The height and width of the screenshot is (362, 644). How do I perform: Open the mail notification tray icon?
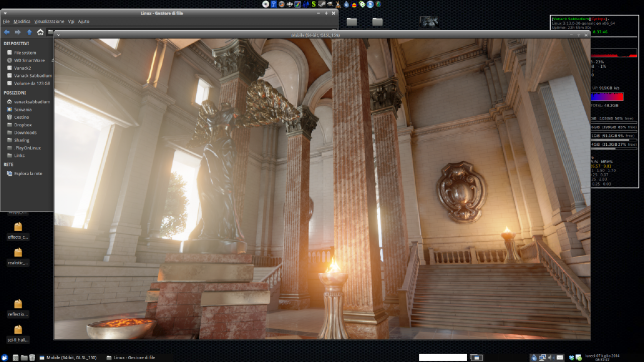pos(560,358)
